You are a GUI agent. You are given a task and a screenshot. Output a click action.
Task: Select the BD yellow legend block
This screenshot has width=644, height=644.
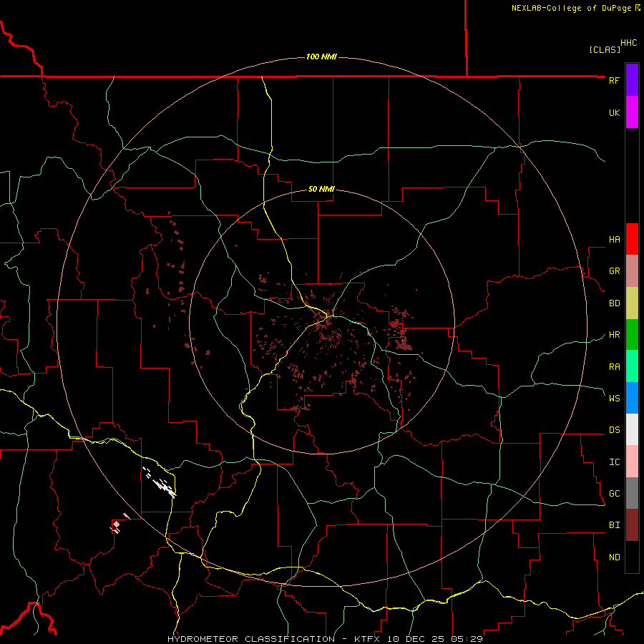point(632,303)
